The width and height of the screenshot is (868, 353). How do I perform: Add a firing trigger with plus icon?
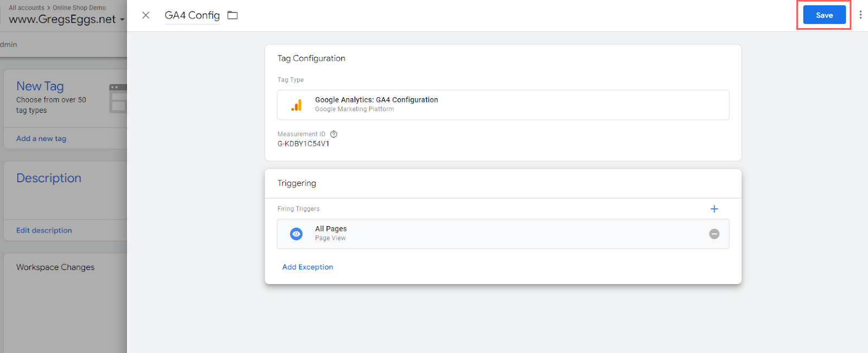[714, 209]
